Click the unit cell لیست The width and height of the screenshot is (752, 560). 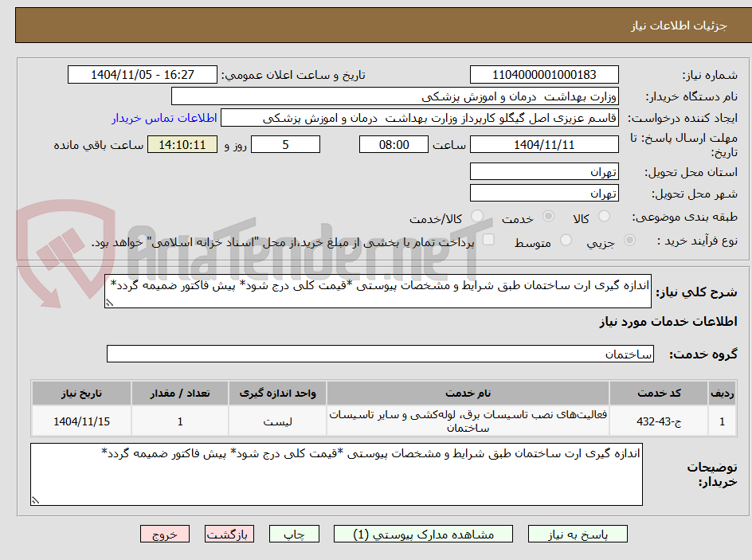278,421
